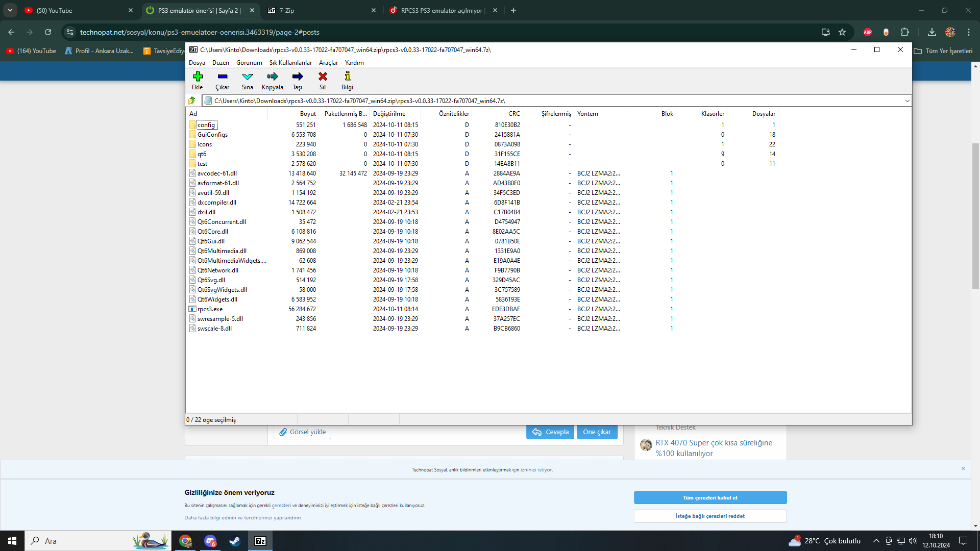980x551 pixels.
Task: Open the Araçlar menu
Action: 328,63
